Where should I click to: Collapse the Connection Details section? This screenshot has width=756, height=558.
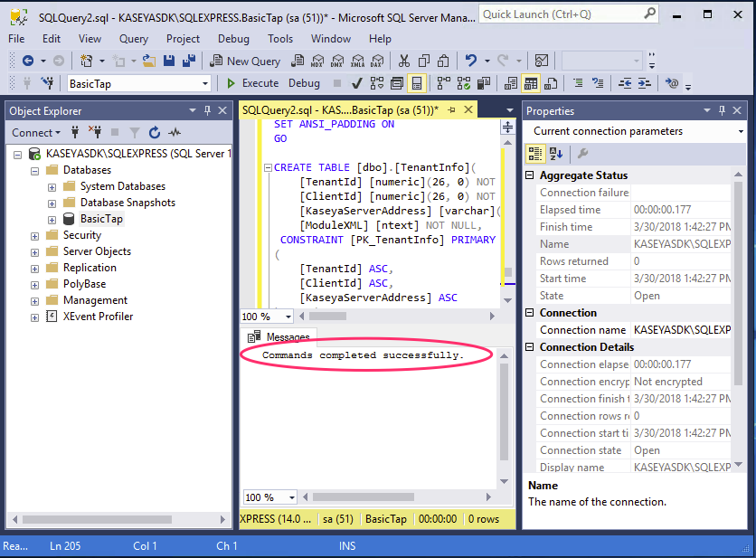529,346
